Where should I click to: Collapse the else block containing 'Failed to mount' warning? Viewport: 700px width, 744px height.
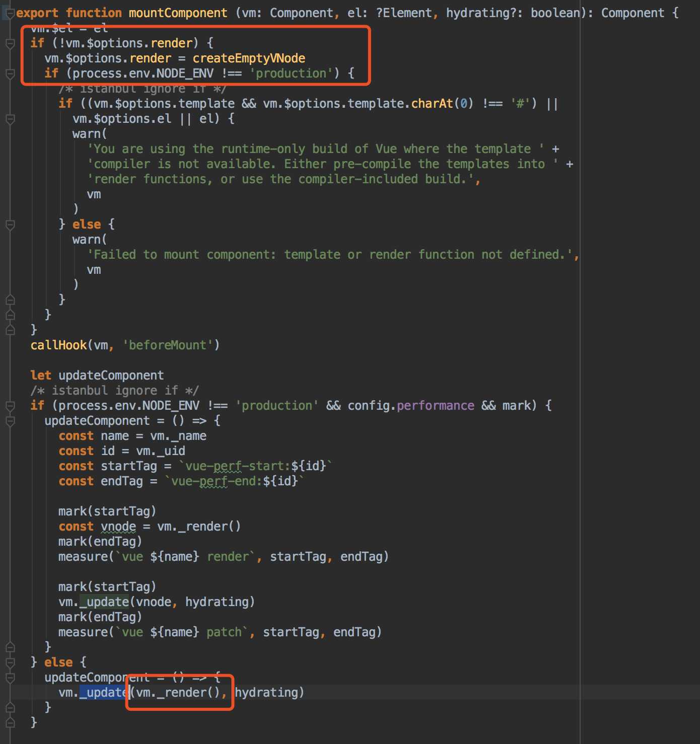point(10,225)
